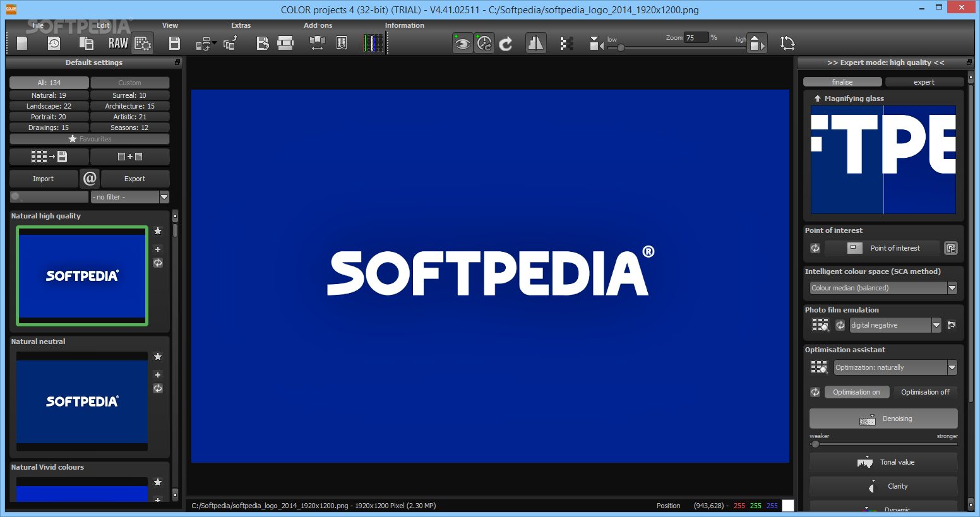The width and height of the screenshot is (980, 517).
Task: Click the batch processing documents icon
Action: [x=87, y=43]
